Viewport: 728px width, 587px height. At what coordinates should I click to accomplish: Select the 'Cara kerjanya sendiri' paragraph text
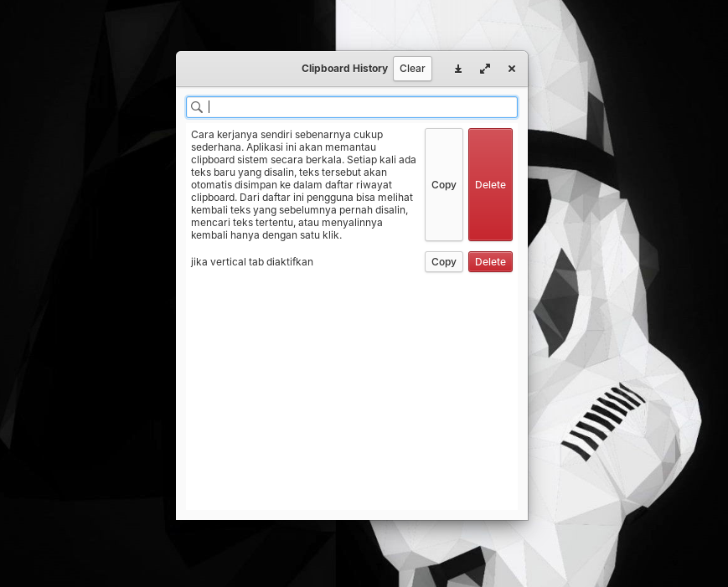[x=302, y=184]
